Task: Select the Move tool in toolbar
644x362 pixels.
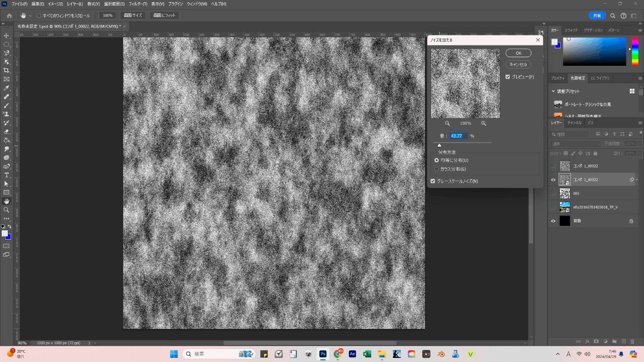Action: tap(6, 36)
